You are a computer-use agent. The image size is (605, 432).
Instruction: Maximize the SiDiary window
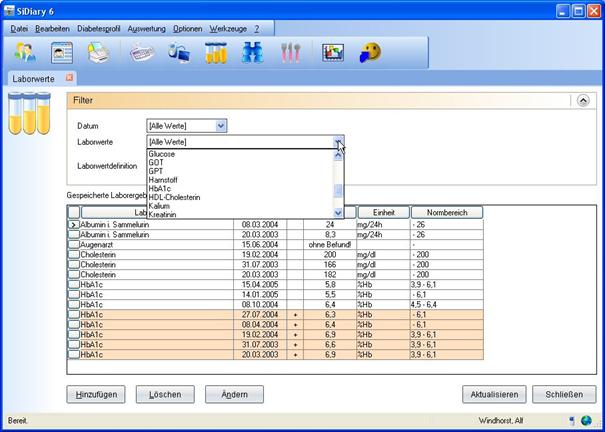pyautogui.click(x=578, y=11)
